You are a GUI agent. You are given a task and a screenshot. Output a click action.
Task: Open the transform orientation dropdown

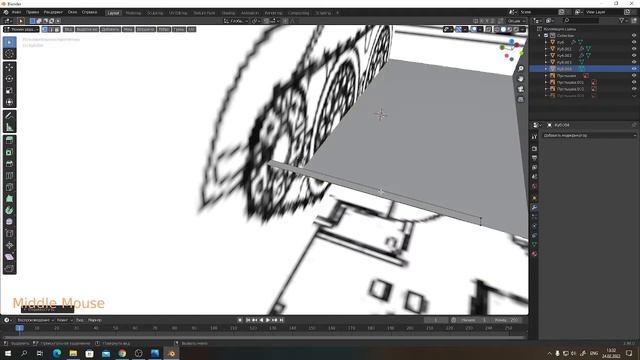(x=236, y=20)
